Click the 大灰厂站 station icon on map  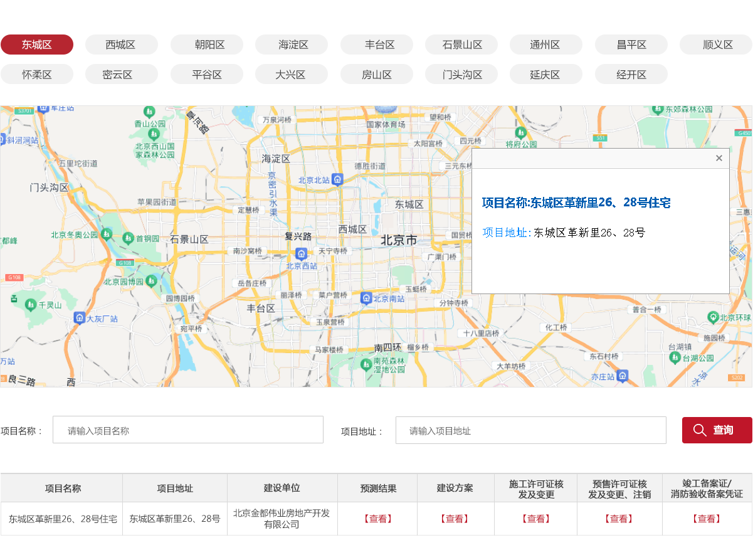(x=79, y=318)
